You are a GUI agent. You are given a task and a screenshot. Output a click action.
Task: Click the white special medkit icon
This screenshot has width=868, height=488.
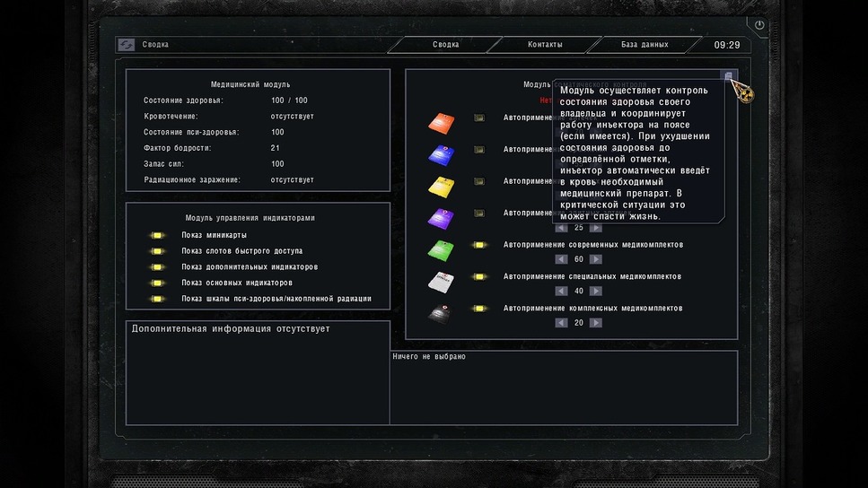(442, 283)
